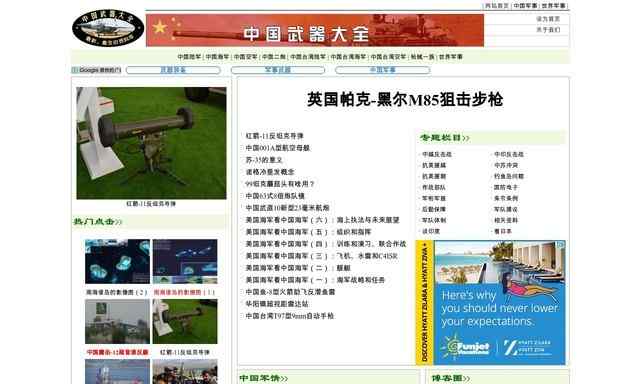Open 中国海军 in green nav bar
Viewport: 640px width, 384px height.
click(217, 57)
